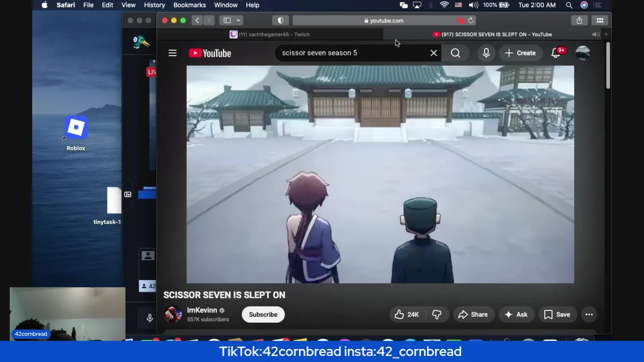The width and height of the screenshot is (644, 362).
Task: Click the youtube.com address bar
Action: [384, 21]
